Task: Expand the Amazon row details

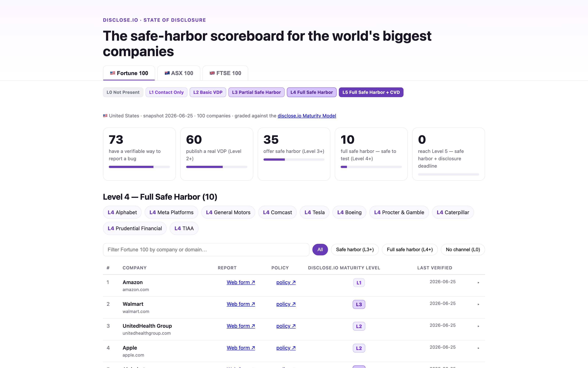Action: coord(478,283)
